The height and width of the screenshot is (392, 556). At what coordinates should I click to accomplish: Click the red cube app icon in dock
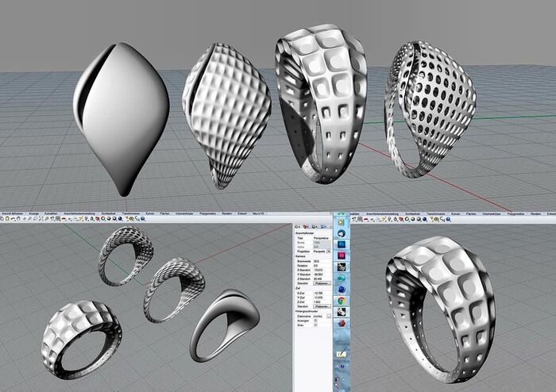click(342, 323)
